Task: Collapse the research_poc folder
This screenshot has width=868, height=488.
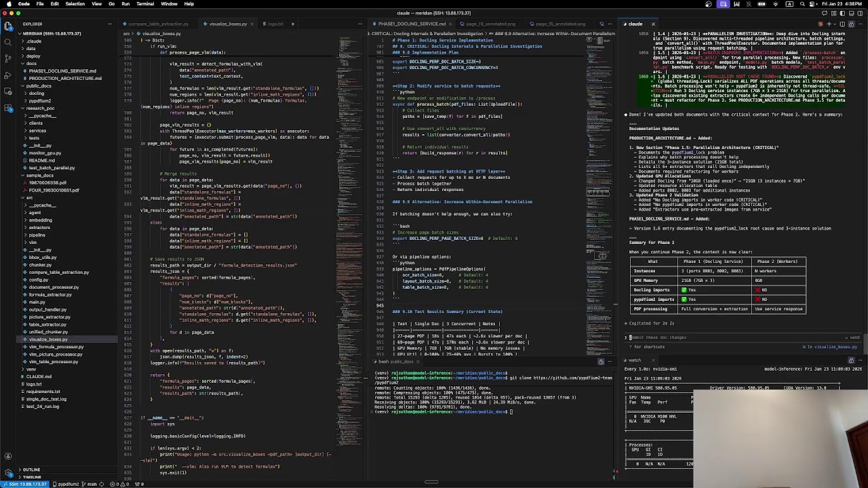Action: coord(40,108)
